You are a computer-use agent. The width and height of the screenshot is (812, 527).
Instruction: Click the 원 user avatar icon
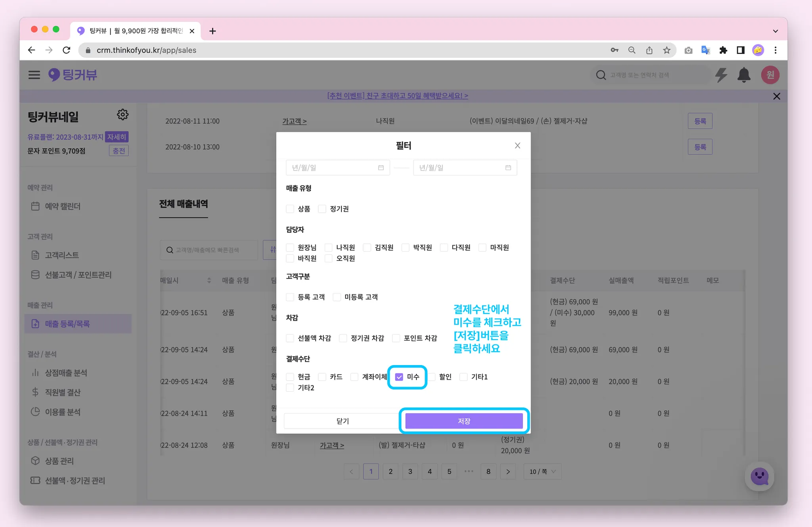point(770,75)
